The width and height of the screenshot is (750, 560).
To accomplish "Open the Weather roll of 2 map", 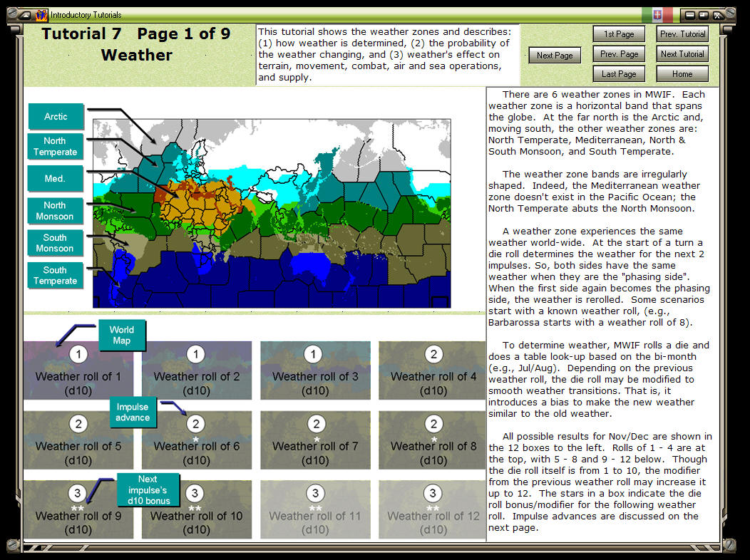I will [197, 370].
